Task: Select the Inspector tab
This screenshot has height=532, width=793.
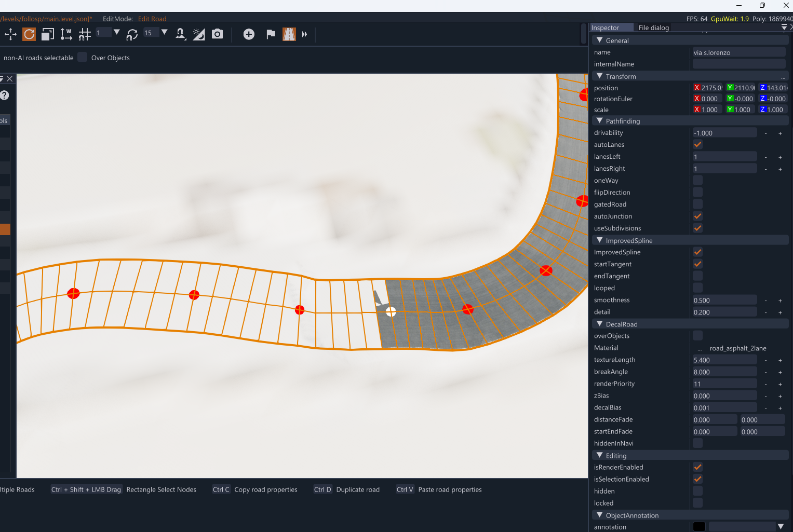Action: click(605, 28)
